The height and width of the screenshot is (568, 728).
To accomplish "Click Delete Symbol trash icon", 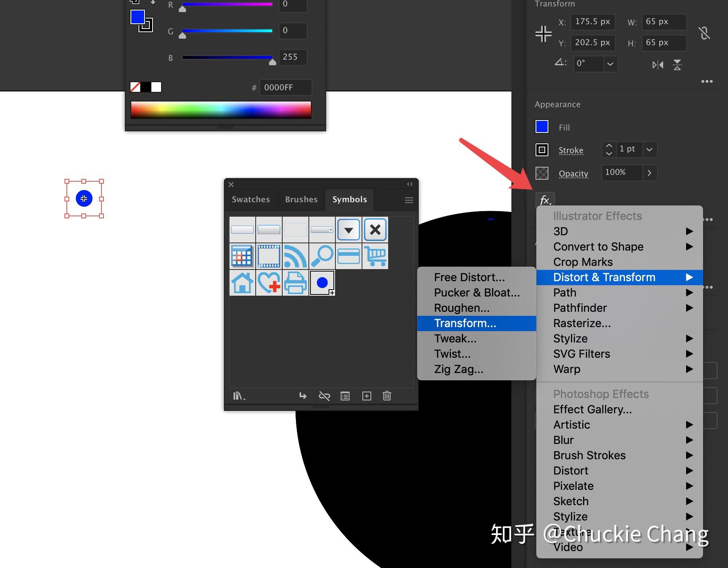I will tap(387, 396).
